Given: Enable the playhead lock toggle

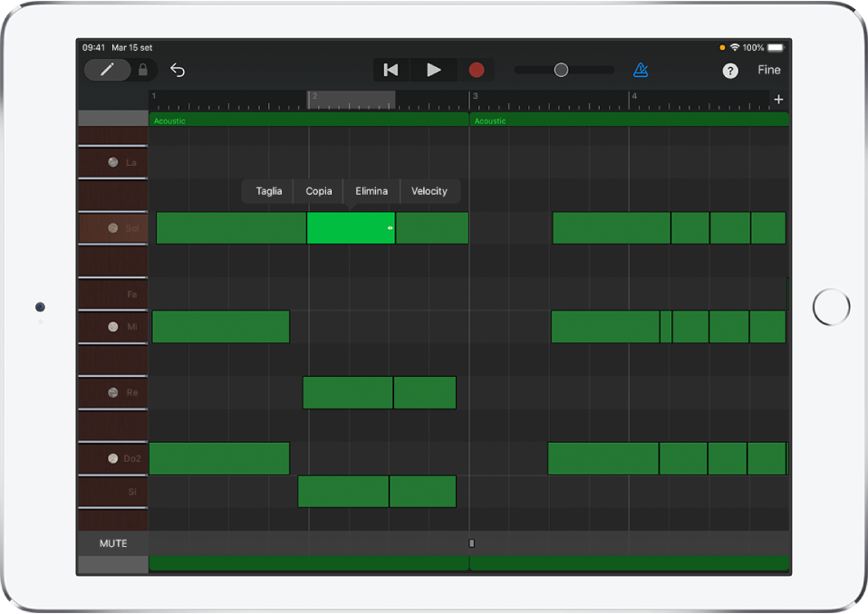Looking at the screenshot, I should pyautogui.click(x=142, y=70).
